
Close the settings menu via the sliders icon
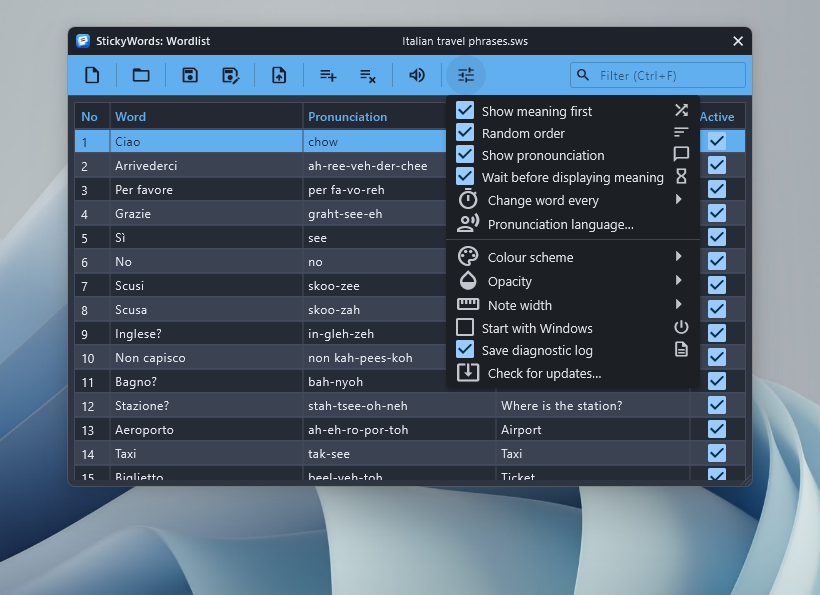click(466, 75)
